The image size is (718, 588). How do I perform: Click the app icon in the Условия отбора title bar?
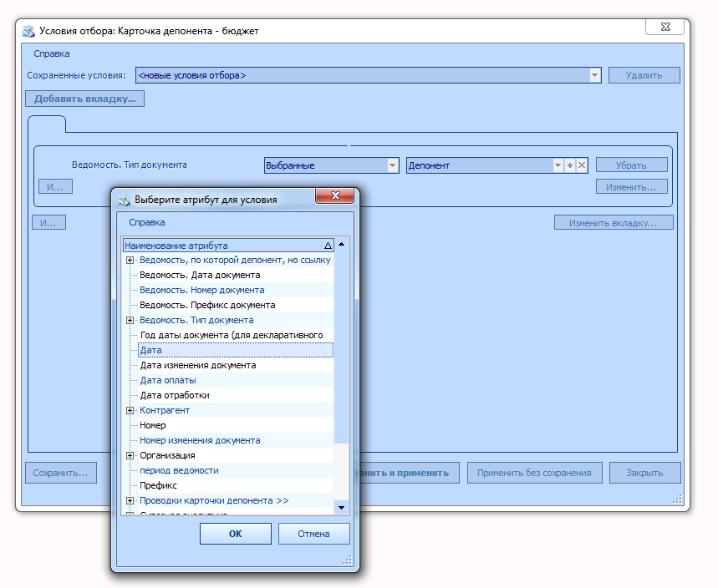point(28,31)
